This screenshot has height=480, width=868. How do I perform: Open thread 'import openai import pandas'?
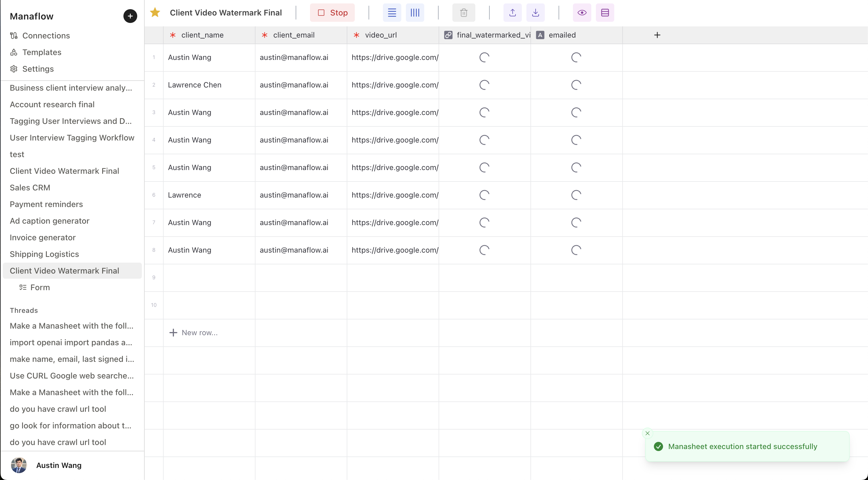[x=72, y=342]
